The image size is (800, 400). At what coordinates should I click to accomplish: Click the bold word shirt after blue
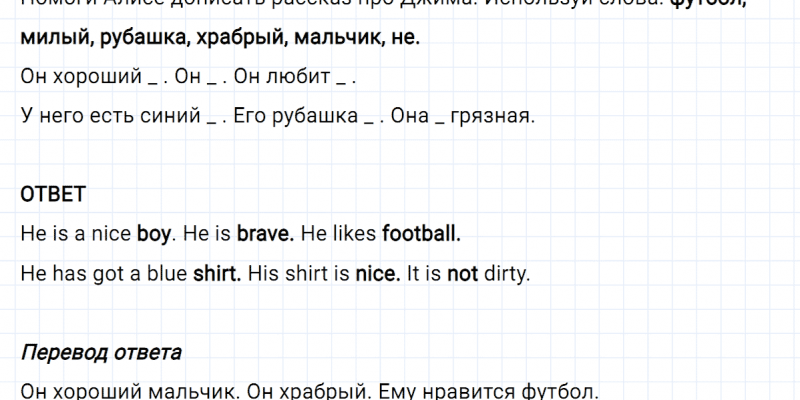pos(216,273)
